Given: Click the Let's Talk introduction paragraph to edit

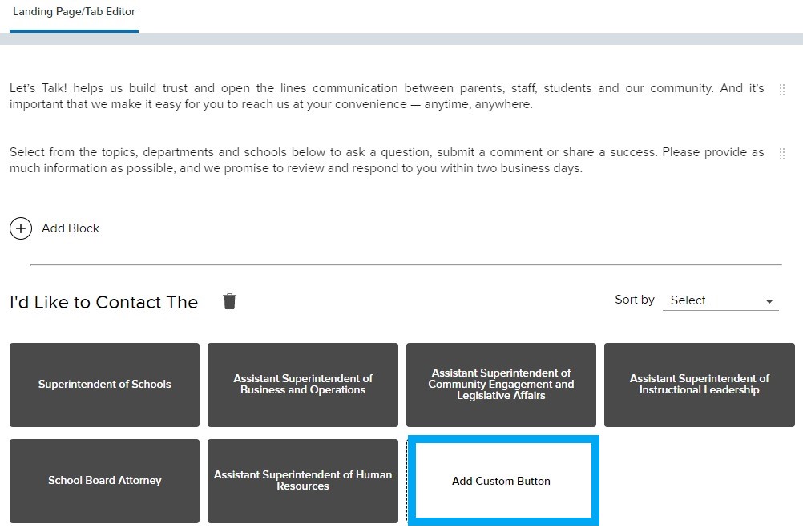Looking at the screenshot, I should pyautogui.click(x=385, y=96).
